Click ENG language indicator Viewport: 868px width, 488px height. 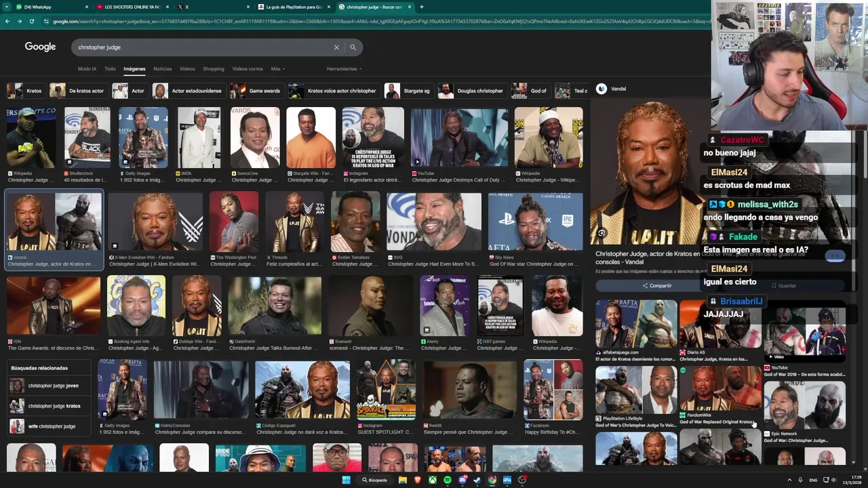click(x=813, y=480)
